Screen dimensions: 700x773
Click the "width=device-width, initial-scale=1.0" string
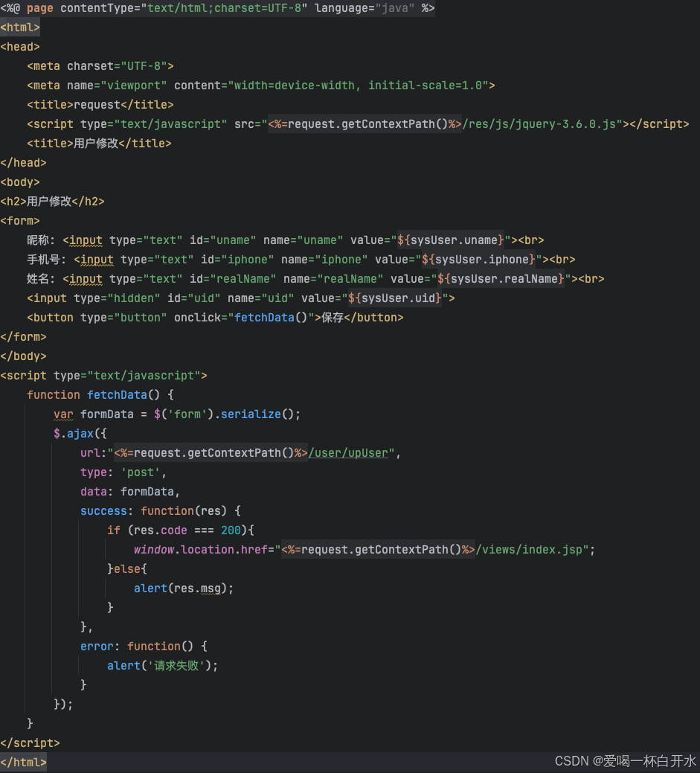click(x=358, y=86)
